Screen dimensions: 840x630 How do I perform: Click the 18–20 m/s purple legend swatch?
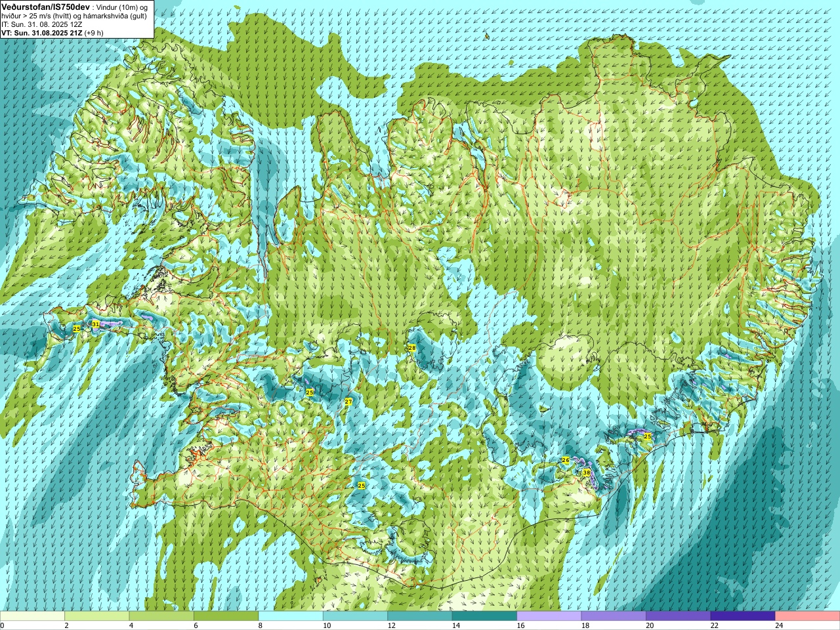coord(614,616)
